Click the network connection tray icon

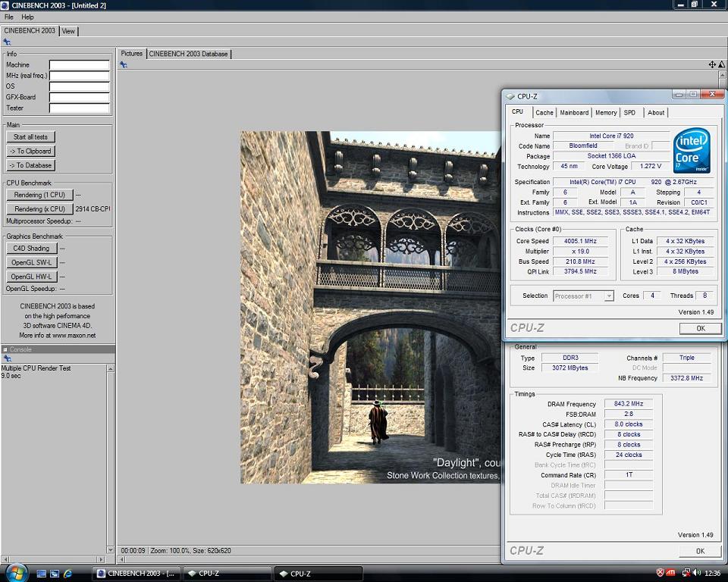[686, 573]
